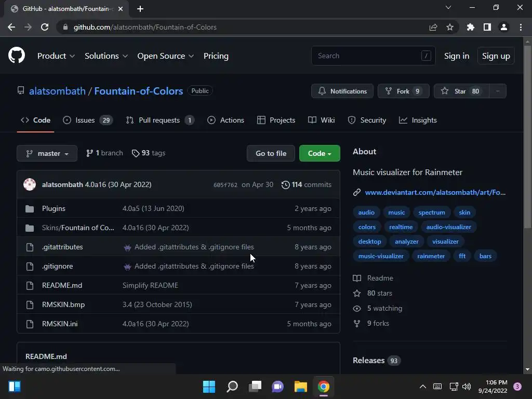
Task: Open Windows taskbar search
Action: click(x=232, y=387)
